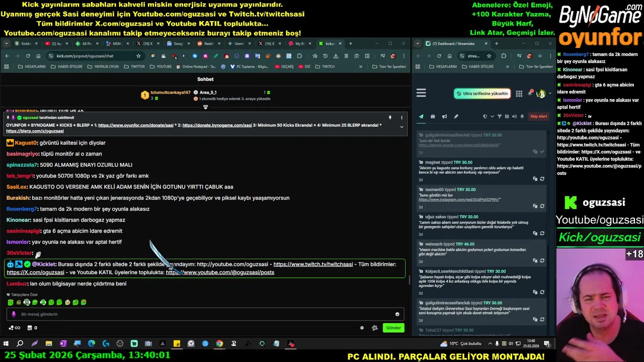Replay maginet's TRY 30.00 tip alert
The width and height of the screenshot is (644, 362).
tap(542, 179)
